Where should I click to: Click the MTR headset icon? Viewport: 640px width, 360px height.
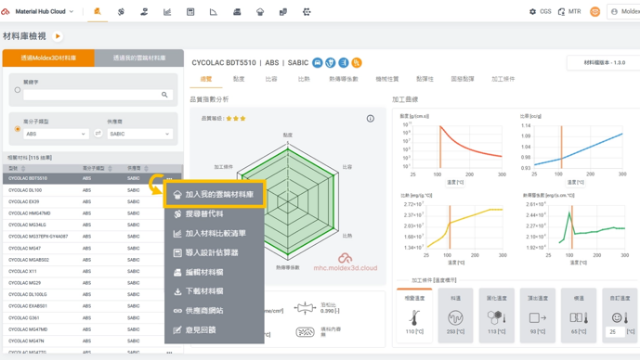pos(562,12)
